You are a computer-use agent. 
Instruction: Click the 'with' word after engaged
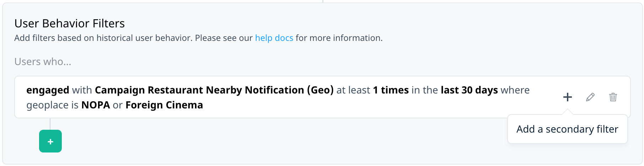[x=82, y=90]
